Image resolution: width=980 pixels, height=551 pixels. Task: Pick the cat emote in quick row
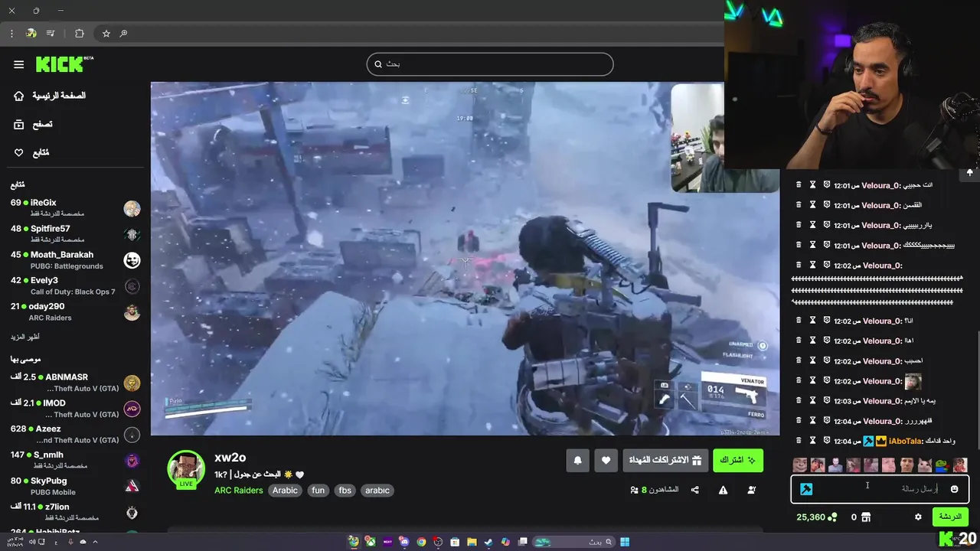pos(925,465)
